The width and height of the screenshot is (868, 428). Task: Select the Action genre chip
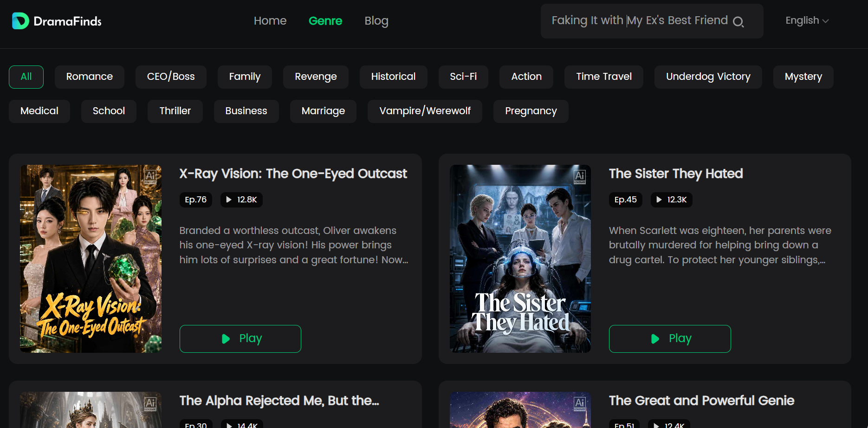tap(526, 77)
